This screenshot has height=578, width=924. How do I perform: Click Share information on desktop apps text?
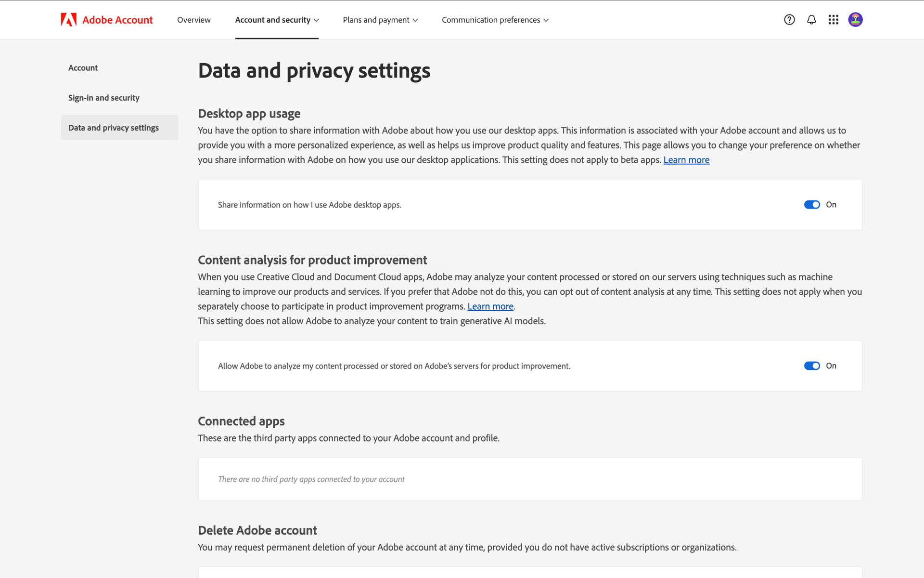click(309, 205)
